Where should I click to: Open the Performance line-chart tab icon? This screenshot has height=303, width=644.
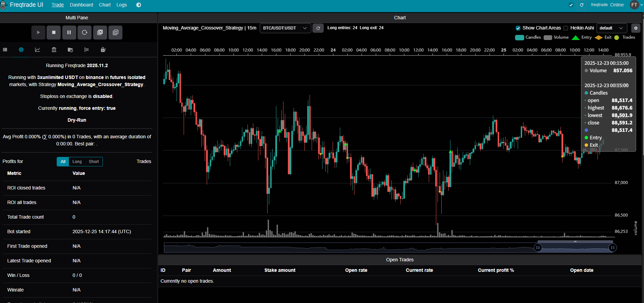coord(38,50)
